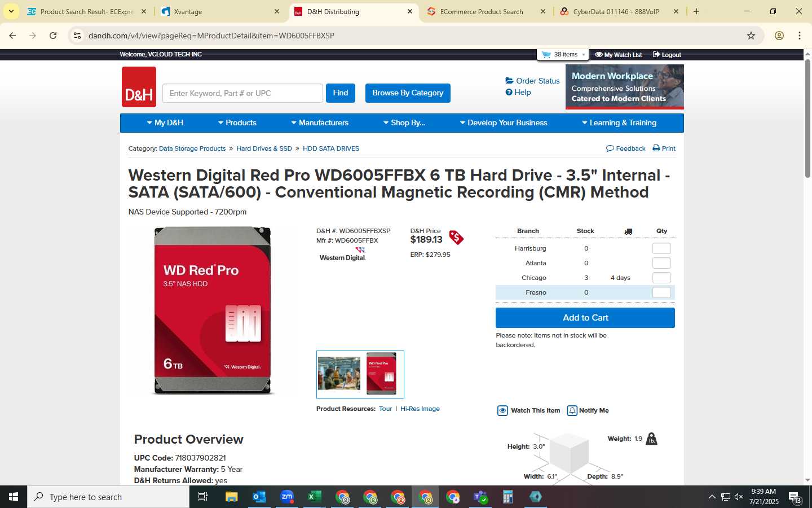Click the Watch This Item eye icon

(502, 410)
